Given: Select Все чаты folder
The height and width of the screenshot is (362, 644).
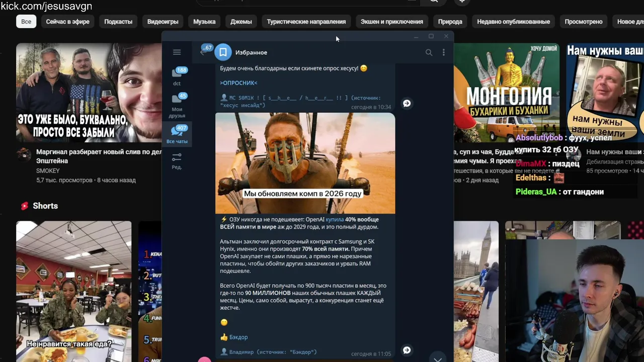Looking at the screenshot, I should click(x=177, y=134).
